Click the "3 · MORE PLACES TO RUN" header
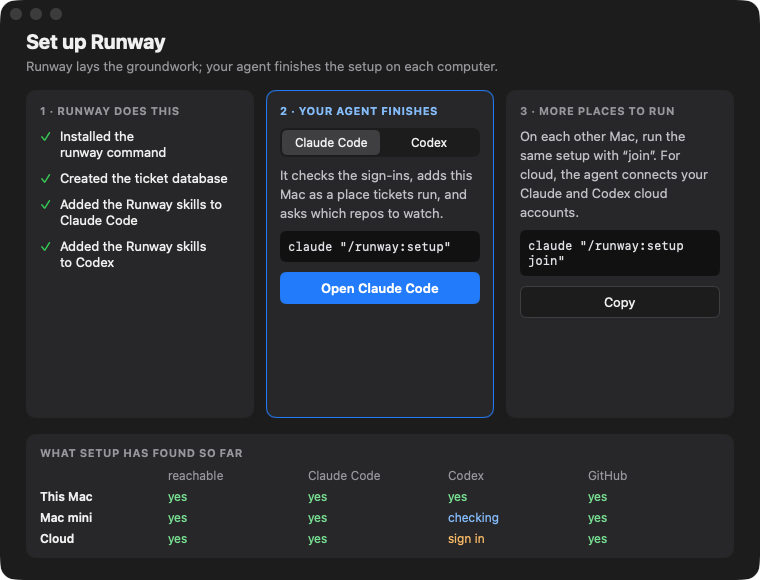Screen dimensions: 760x580 pos(597,111)
